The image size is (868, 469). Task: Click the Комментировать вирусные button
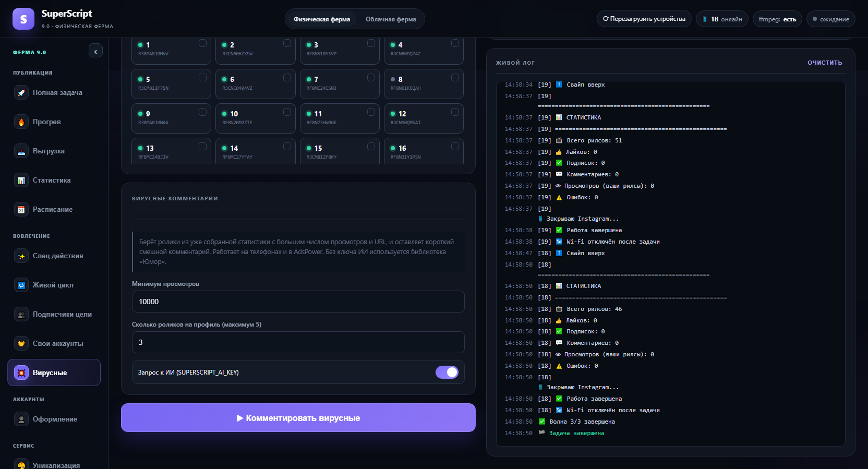298,418
